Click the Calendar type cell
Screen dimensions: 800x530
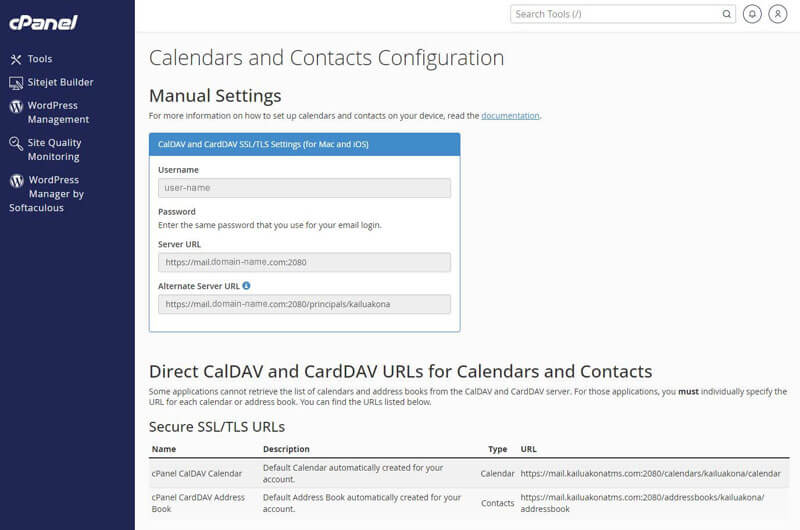point(497,473)
